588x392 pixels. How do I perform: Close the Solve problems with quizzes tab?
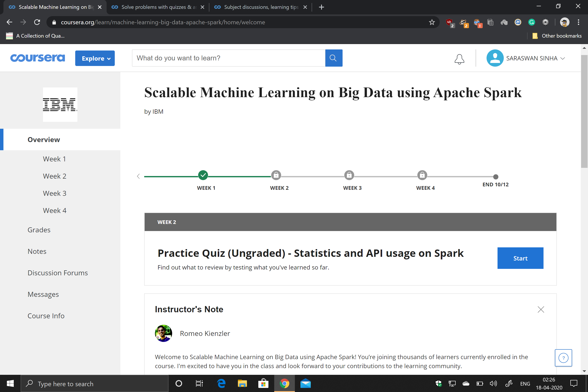click(x=202, y=7)
